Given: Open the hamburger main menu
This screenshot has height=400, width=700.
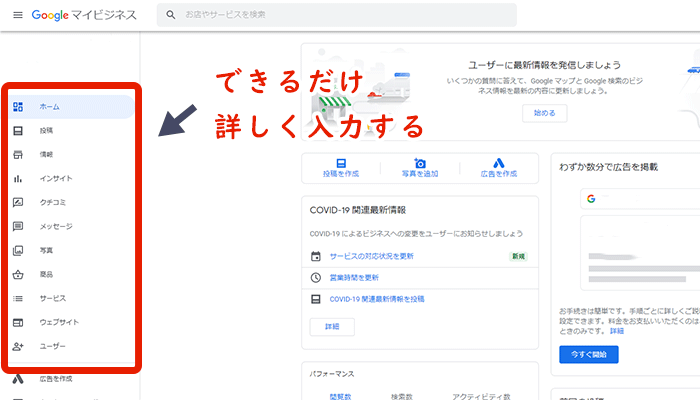Looking at the screenshot, I should [x=18, y=15].
